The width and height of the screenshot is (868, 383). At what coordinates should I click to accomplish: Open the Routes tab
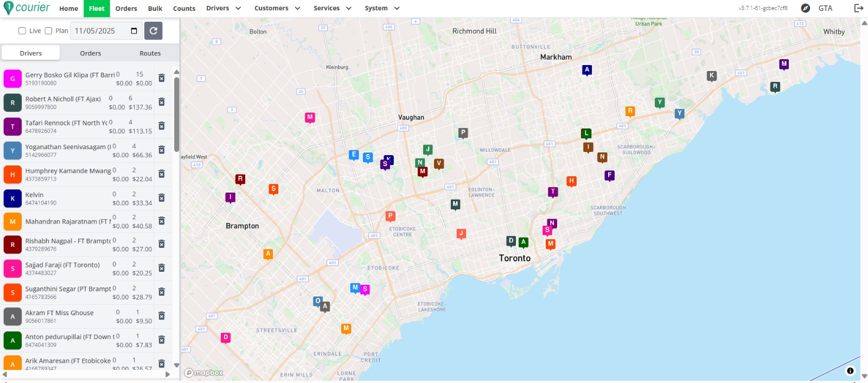tap(150, 53)
